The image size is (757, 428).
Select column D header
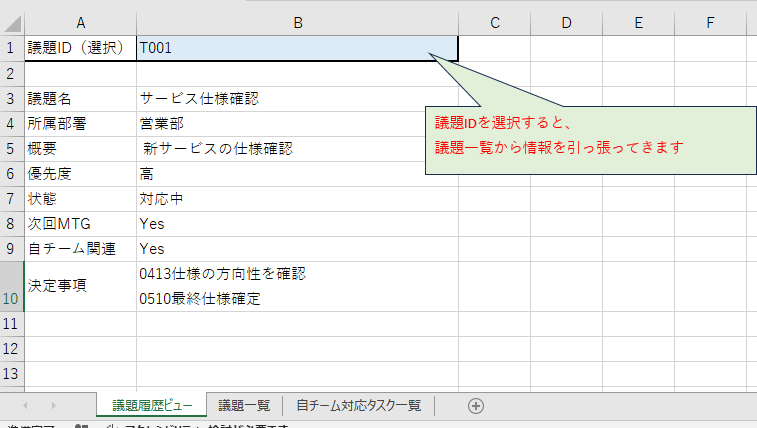pos(566,23)
